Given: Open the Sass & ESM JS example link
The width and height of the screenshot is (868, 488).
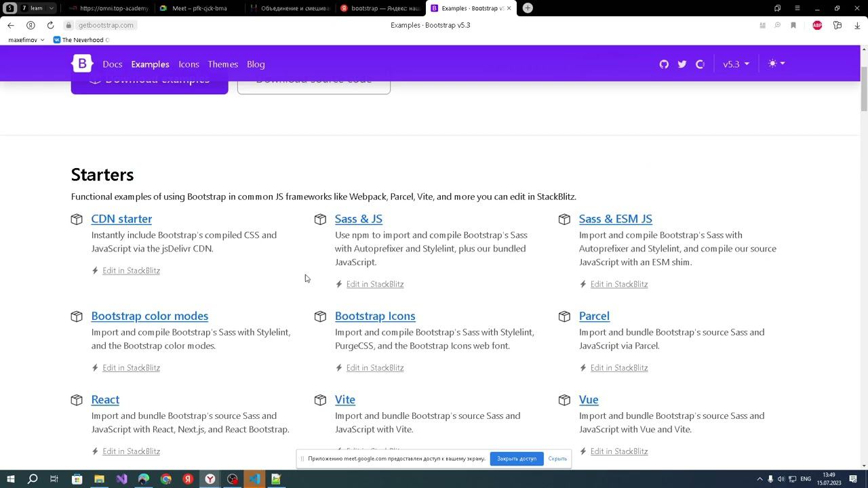Looking at the screenshot, I should point(616,219).
